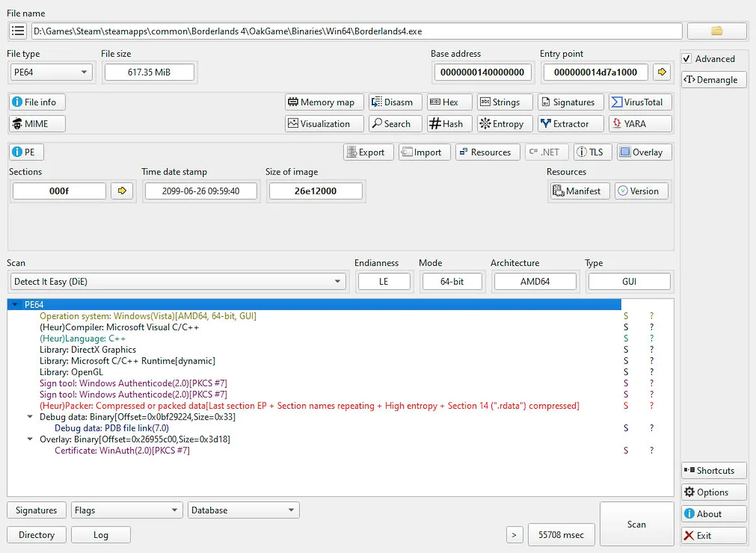Open the Memory map tool
This screenshot has height=553, width=756.
click(324, 102)
